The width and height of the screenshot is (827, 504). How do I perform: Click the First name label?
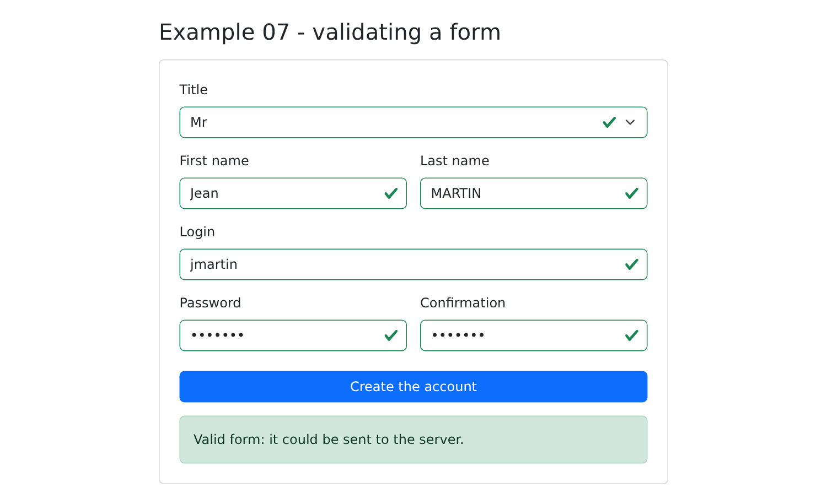coord(214,161)
